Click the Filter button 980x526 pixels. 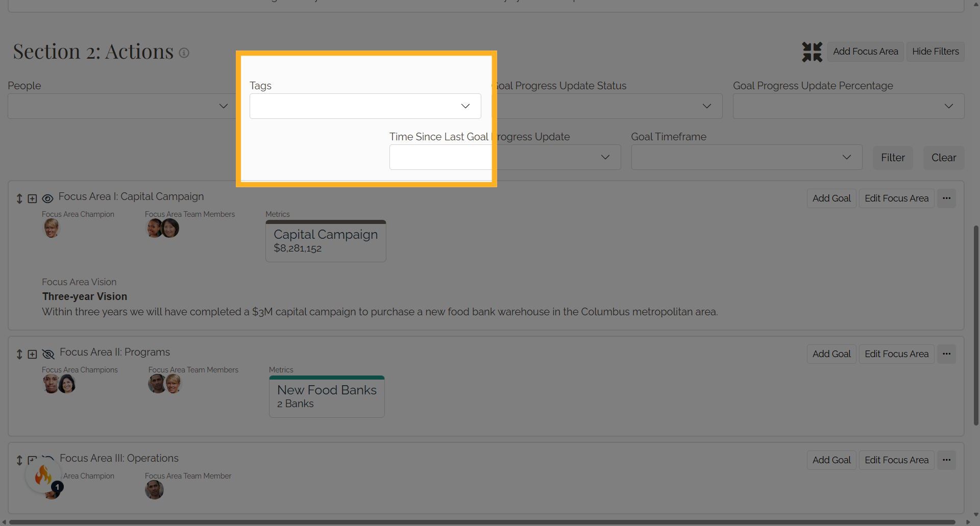(x=893, y=158)
